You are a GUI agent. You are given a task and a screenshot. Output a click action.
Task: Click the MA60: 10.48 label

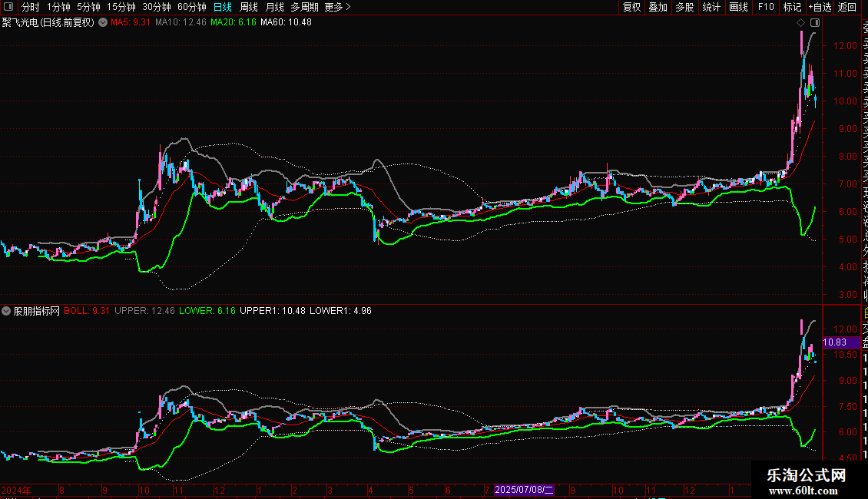287,22
